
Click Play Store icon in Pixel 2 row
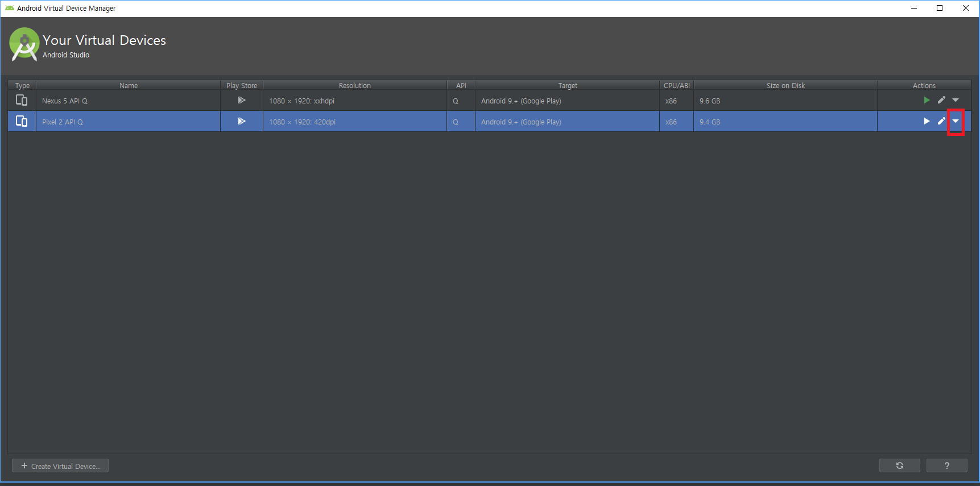pyautogui.click(x=242, y=121)
